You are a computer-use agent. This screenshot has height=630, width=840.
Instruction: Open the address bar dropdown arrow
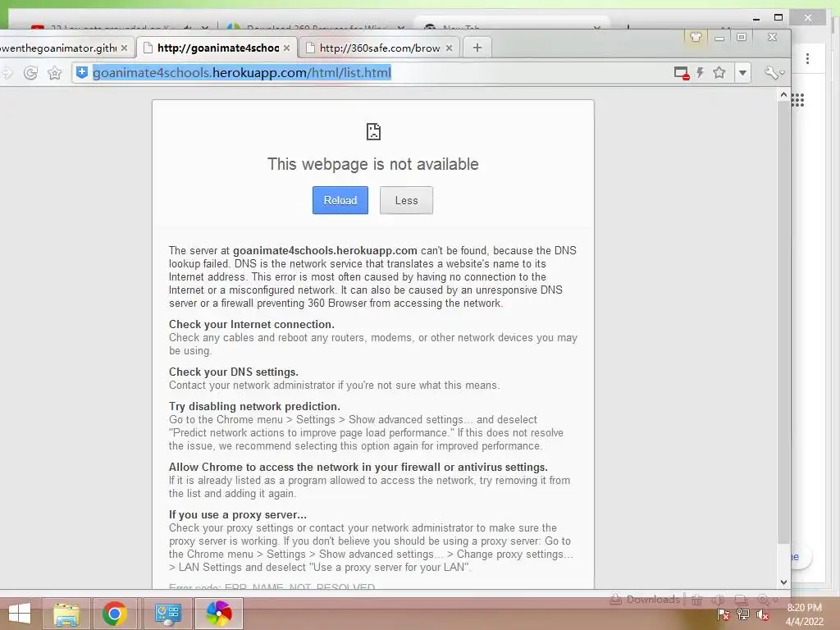(742, 73)
